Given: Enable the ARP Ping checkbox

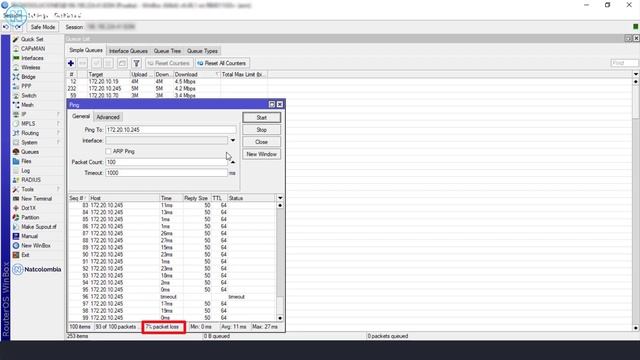Looking at the screenshot, I should [x=108, y=151].
